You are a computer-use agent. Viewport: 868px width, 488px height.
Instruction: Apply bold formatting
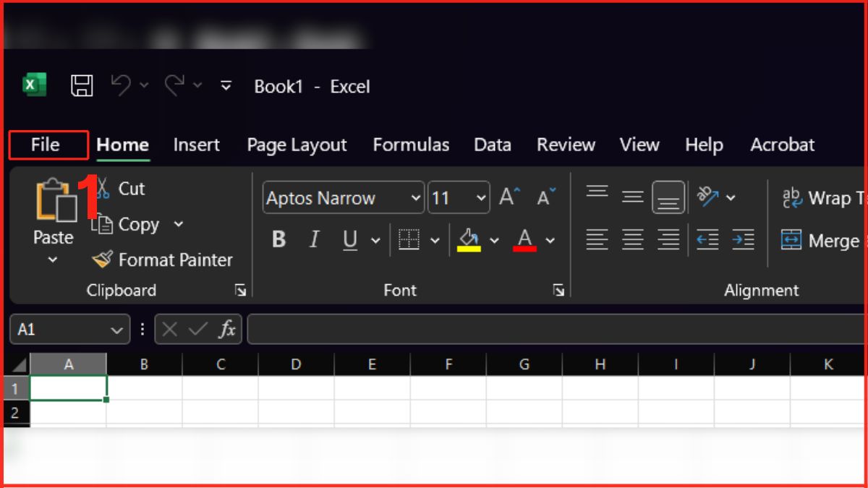tap(279, 239)
